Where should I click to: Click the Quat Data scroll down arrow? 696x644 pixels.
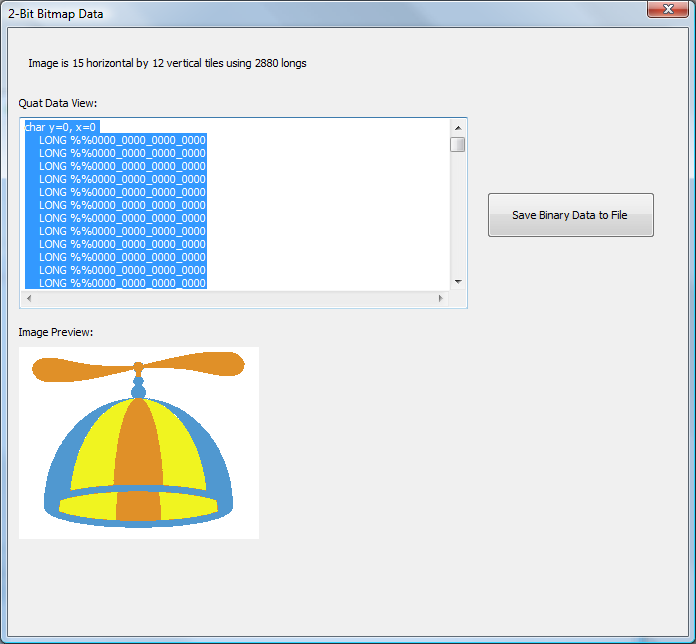point(458,282)
